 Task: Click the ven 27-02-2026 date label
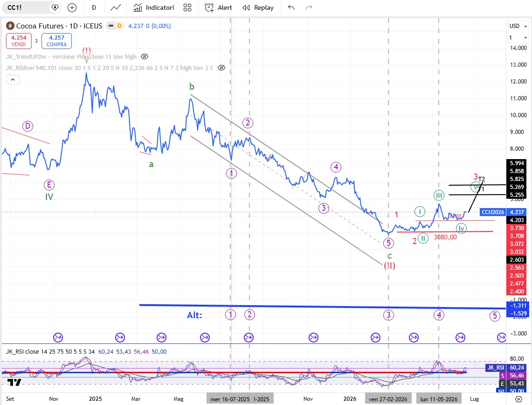[x=388, y=399]
